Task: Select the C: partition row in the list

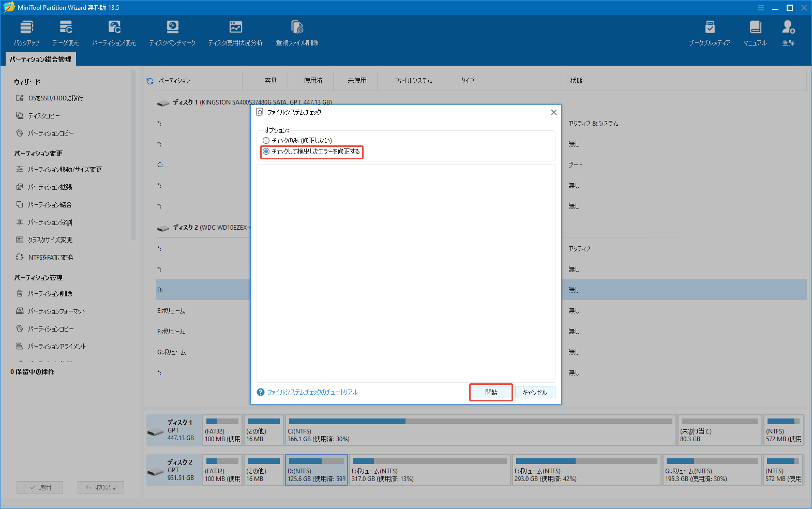Action: click(x=203, y=165)
